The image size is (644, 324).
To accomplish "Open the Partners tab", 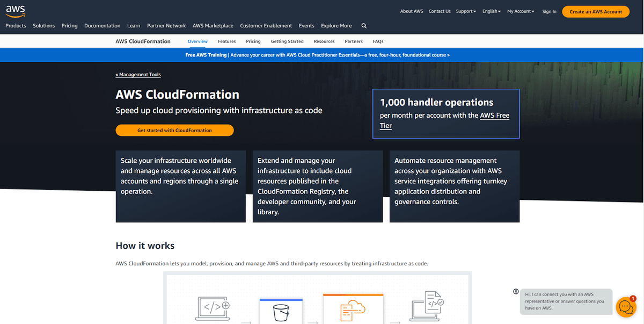I will 354,41.
